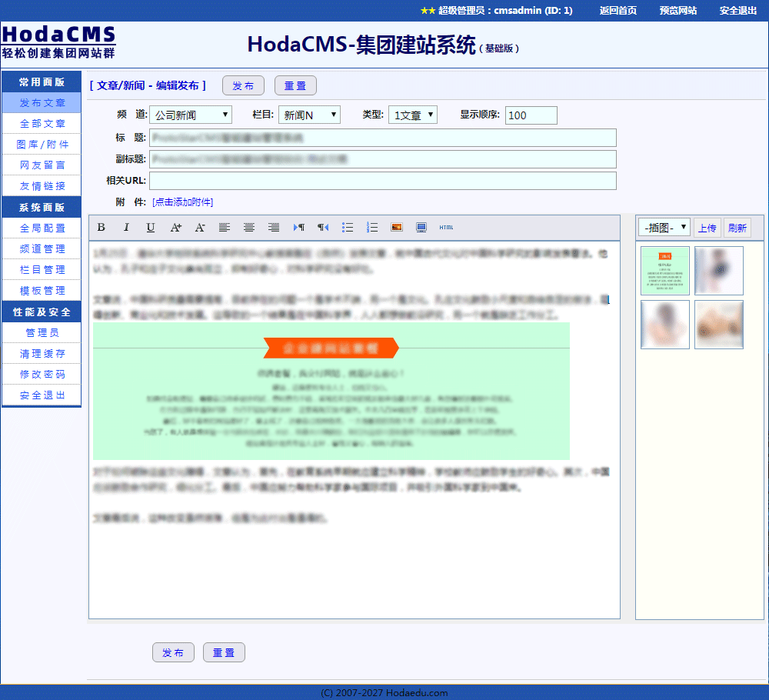
Task: Click the insert image icon
Action: point(397,227)
